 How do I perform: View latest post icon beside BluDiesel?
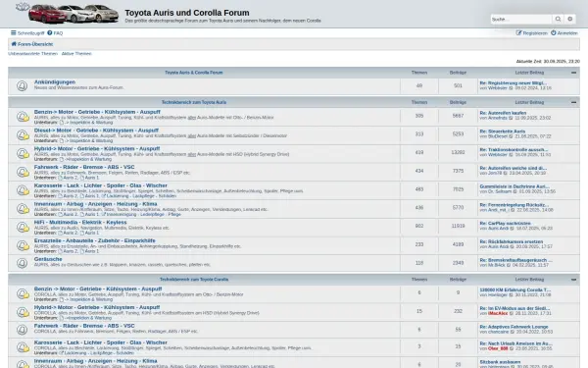point(512,136)
